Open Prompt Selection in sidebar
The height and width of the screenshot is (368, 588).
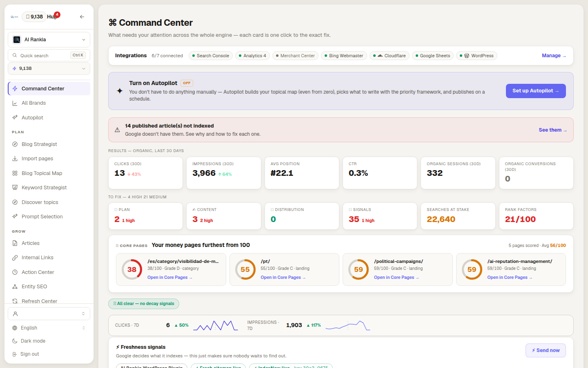point(49,217)
